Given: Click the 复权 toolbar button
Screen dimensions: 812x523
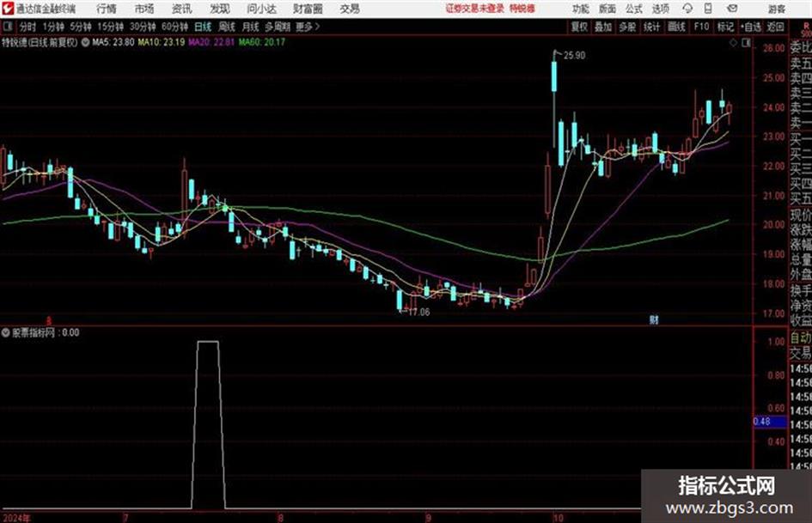Looking at the screenshot, I should [x=579, y=27].
